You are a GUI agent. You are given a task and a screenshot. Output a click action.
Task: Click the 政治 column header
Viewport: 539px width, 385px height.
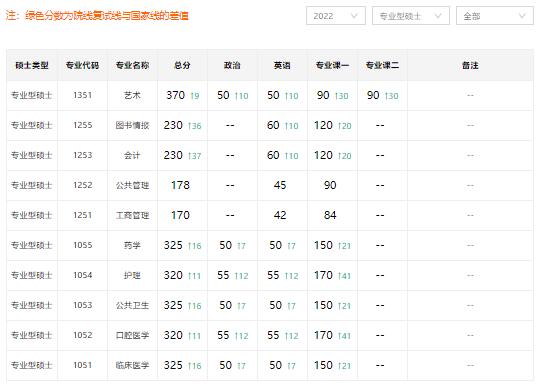tap(232, 65)
